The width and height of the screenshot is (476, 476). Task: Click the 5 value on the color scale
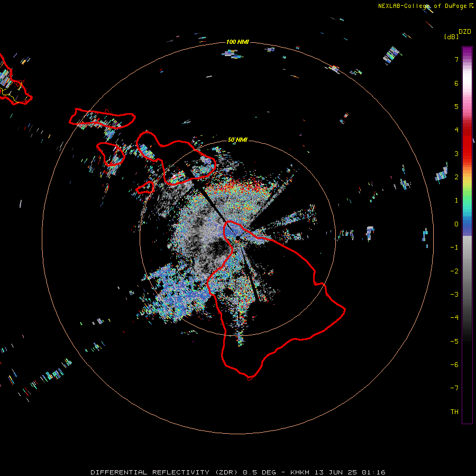(x=456, y=106)
